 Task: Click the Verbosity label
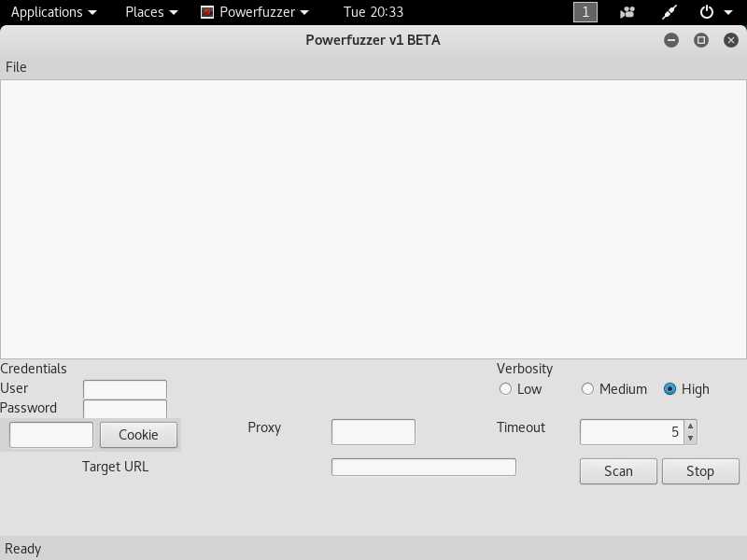point(525,369)
